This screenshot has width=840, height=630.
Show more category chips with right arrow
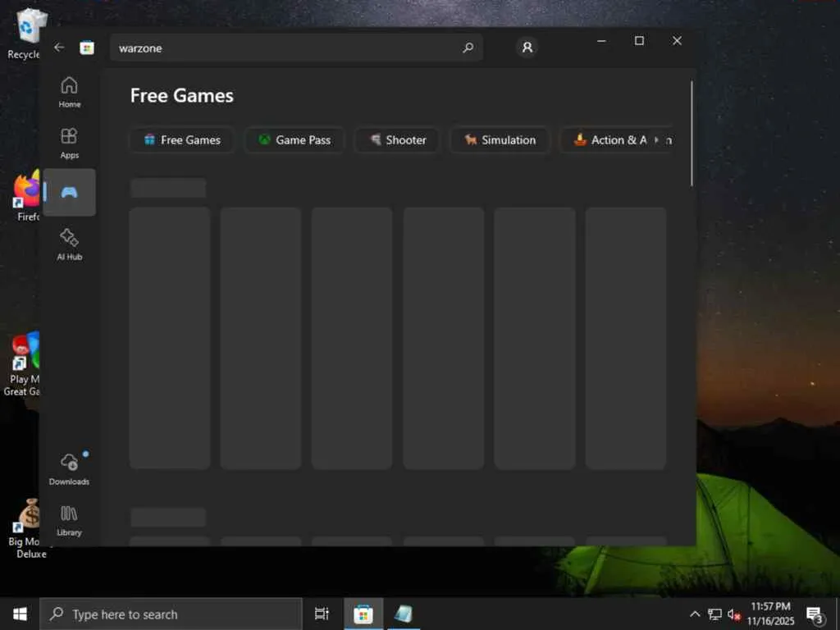657,139
